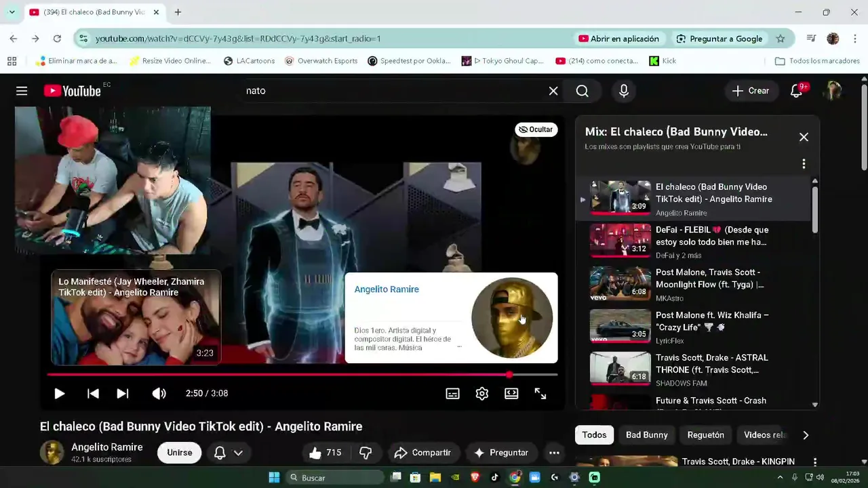Open the Crear menu

click(750, 91)
